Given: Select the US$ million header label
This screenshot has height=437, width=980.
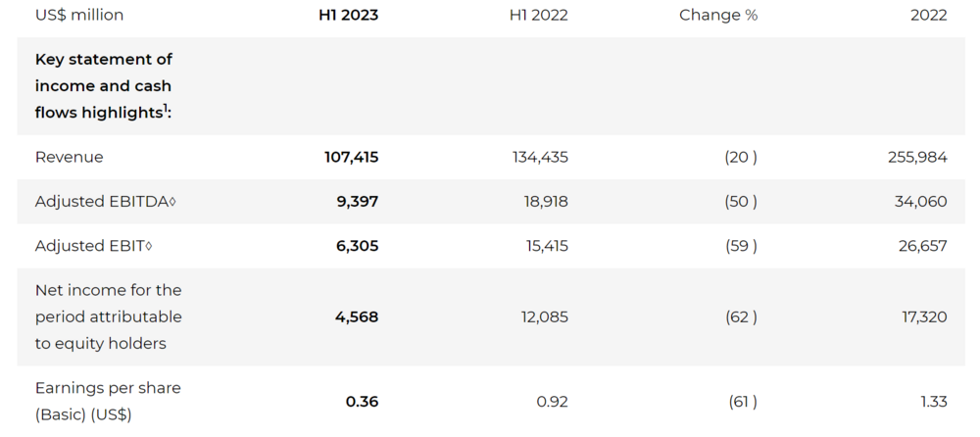Looking at the screenshot, I should tap(79, 16).
